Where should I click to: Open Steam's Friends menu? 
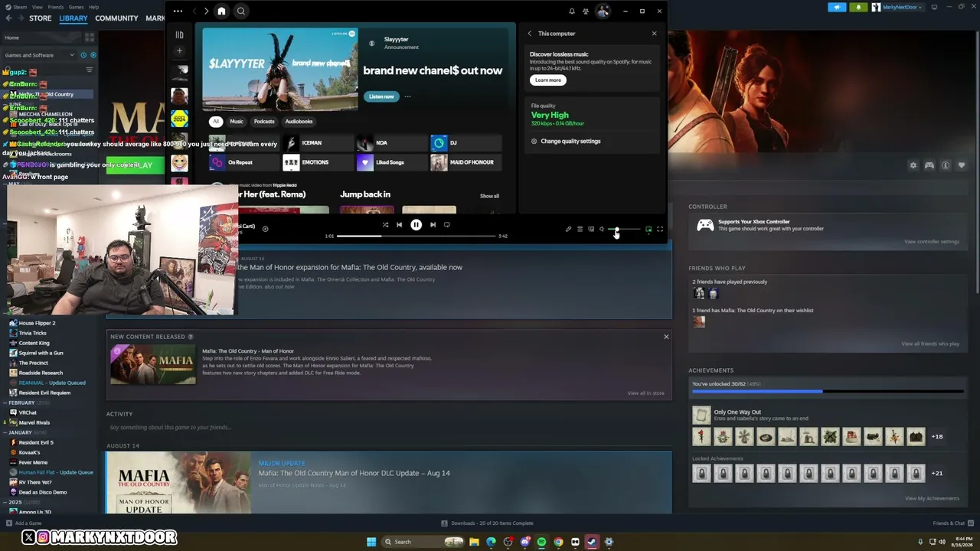click(x=56, y=7)
